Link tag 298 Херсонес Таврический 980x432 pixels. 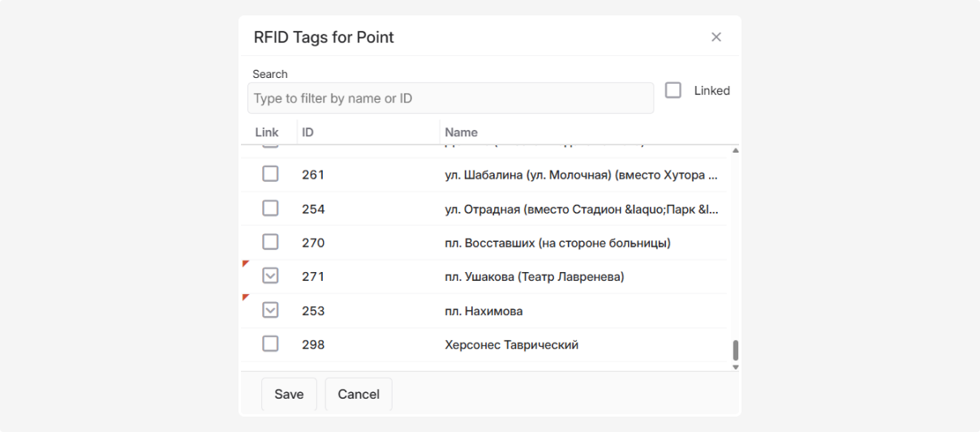270,344
